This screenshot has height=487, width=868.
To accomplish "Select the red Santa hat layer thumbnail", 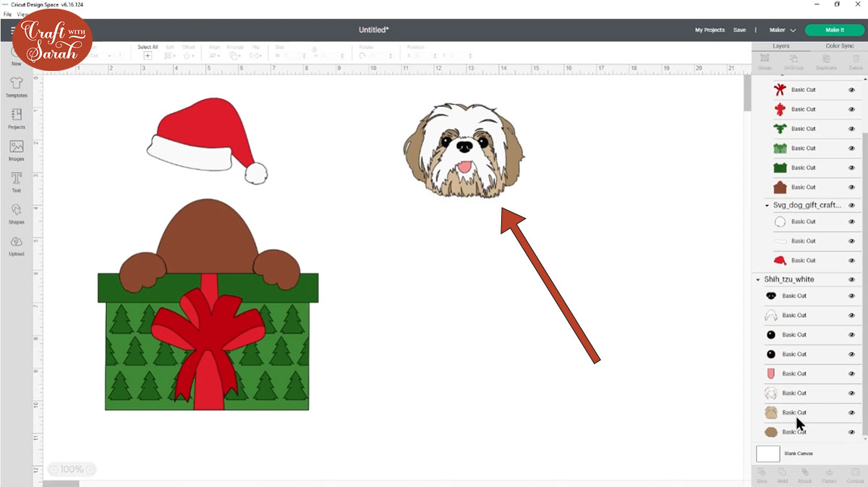I will [780, 261].
